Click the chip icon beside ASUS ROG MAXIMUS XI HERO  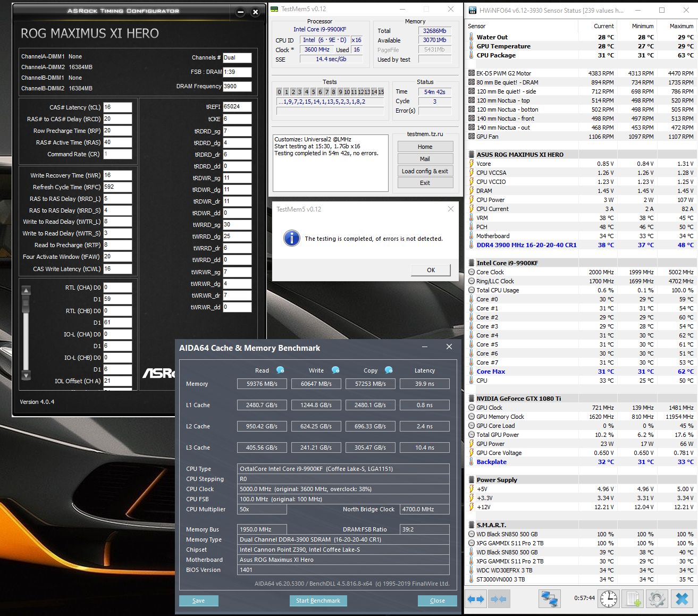pyautogui.click(x=472, y=155)
